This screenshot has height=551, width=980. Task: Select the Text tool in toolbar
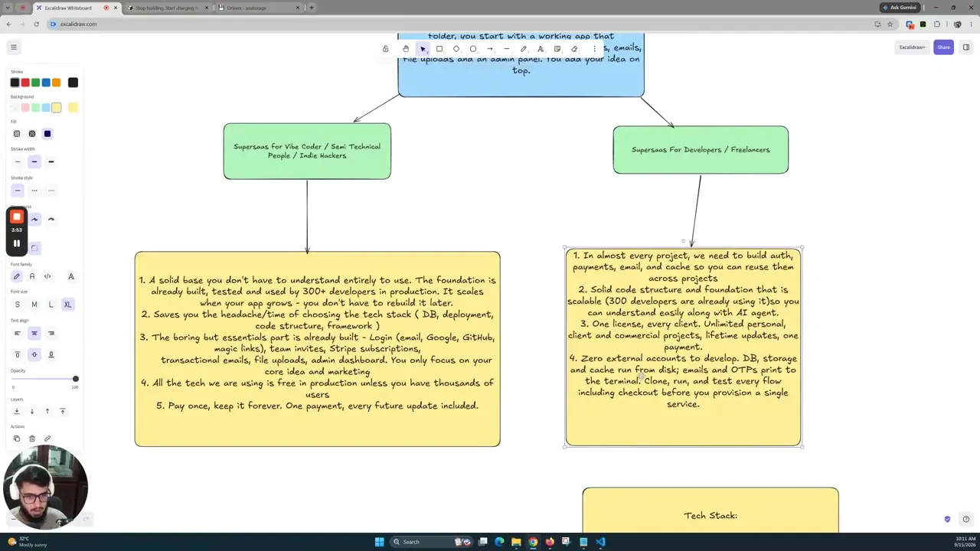(x=541, y=49)
